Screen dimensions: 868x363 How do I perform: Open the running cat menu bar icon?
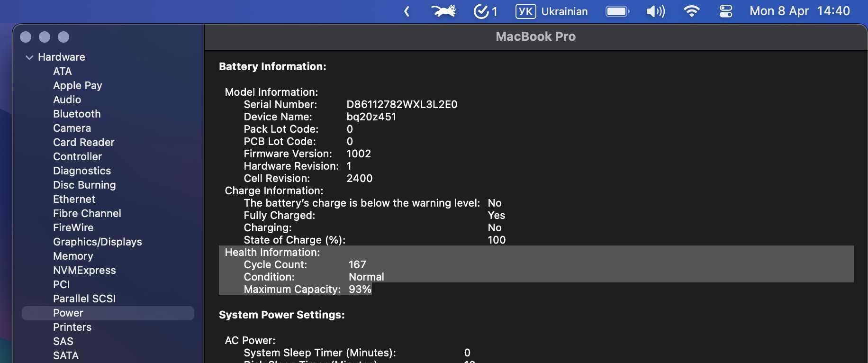[443, 11]
